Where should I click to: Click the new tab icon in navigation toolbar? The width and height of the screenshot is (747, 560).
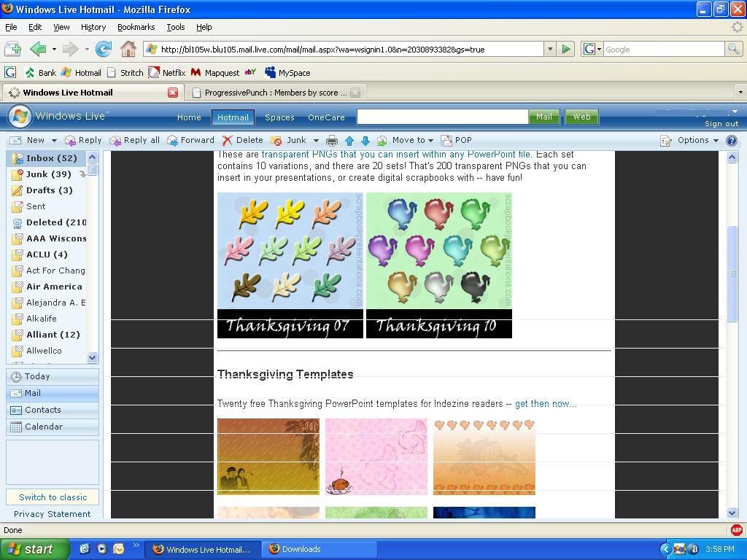coord(13,49)
